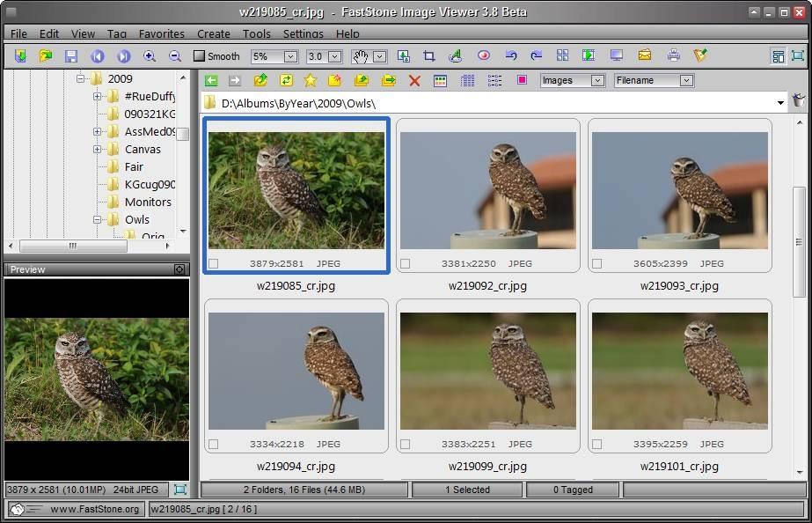Click the www.FastStone.org link
The height and width of the screenshot is (523, 812).
click(94, 509)
